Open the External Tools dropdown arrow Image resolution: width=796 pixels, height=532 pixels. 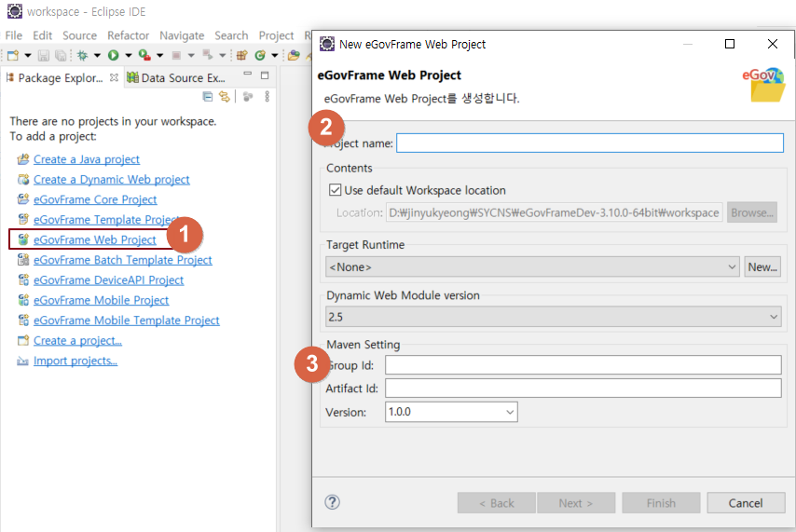point(159,55)
